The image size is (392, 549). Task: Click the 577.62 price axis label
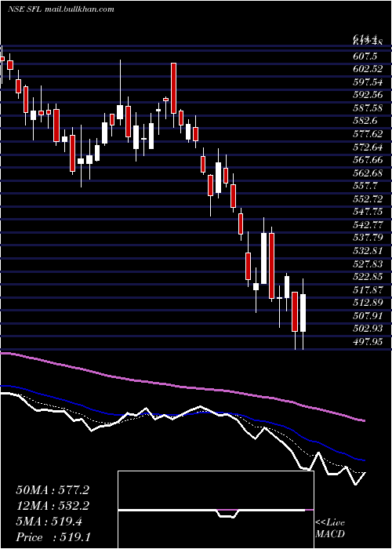(x=368, y=134)
